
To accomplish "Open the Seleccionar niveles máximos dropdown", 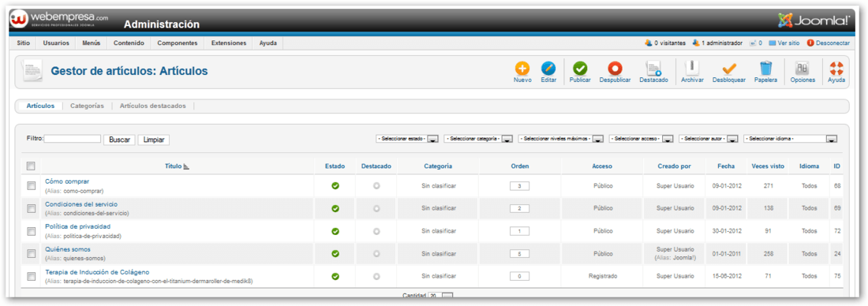I will click(561, 138).
